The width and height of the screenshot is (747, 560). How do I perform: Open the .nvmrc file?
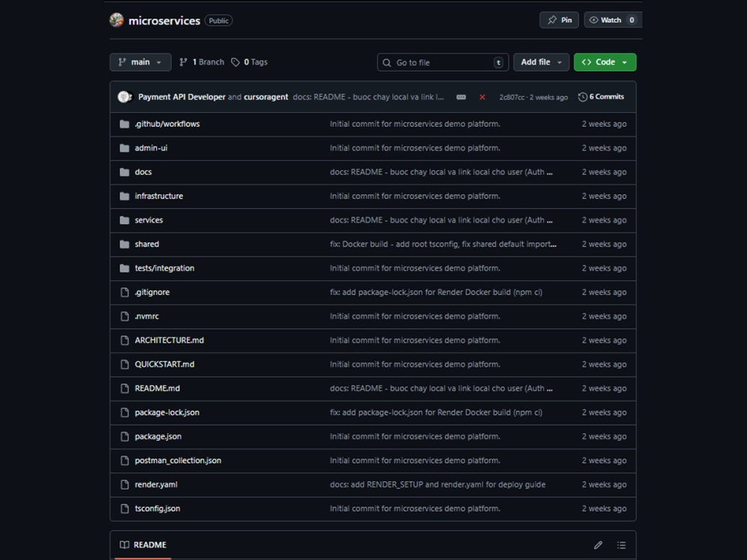click(146, 316)
